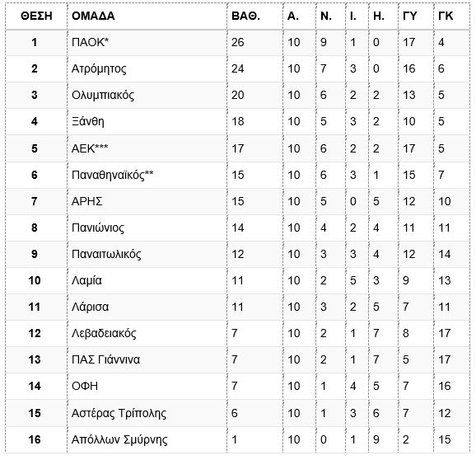The image size is (476, 460).
Task: Select the Λεβαδειακός team name
Action: click(104, 333)
